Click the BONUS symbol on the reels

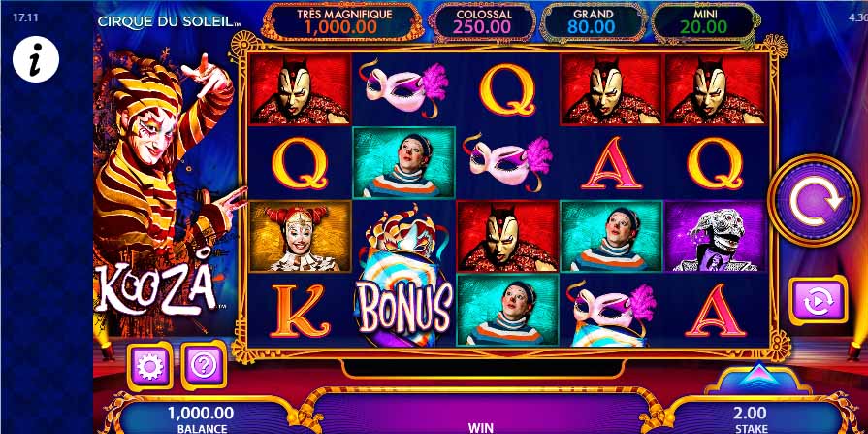coord(404,276)
